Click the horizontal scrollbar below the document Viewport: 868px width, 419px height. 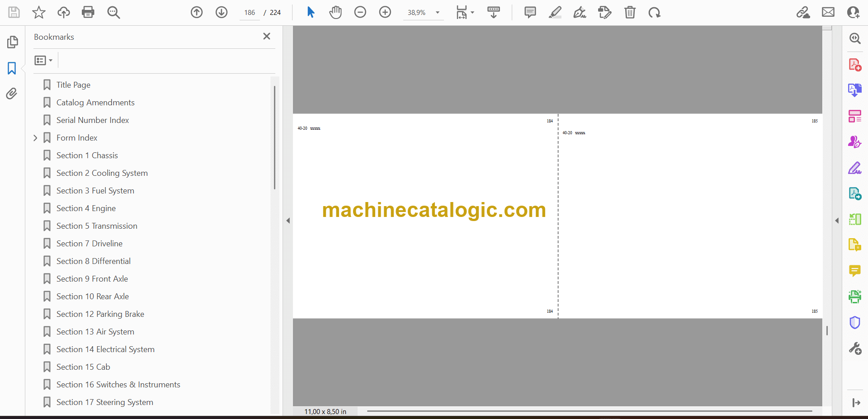click(589, 411)
